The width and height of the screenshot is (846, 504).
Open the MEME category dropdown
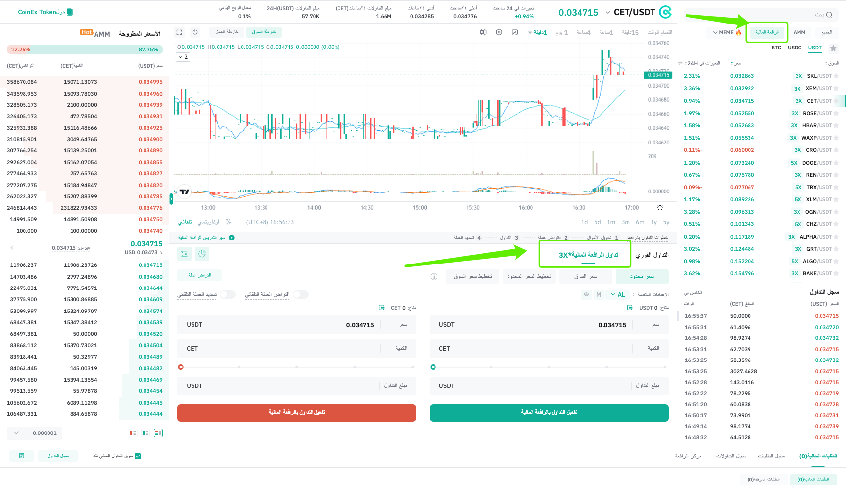(x=727, y=32)
